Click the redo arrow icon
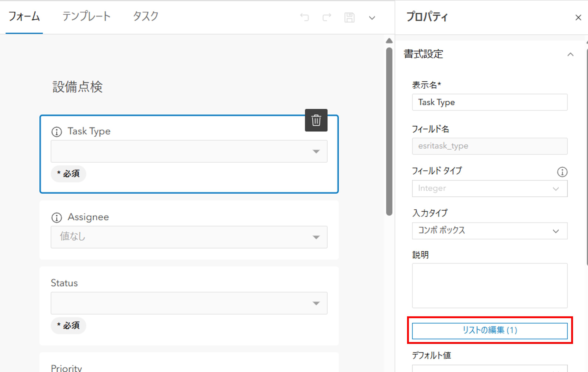Screen dimensions: 588x372 (327, 17)
